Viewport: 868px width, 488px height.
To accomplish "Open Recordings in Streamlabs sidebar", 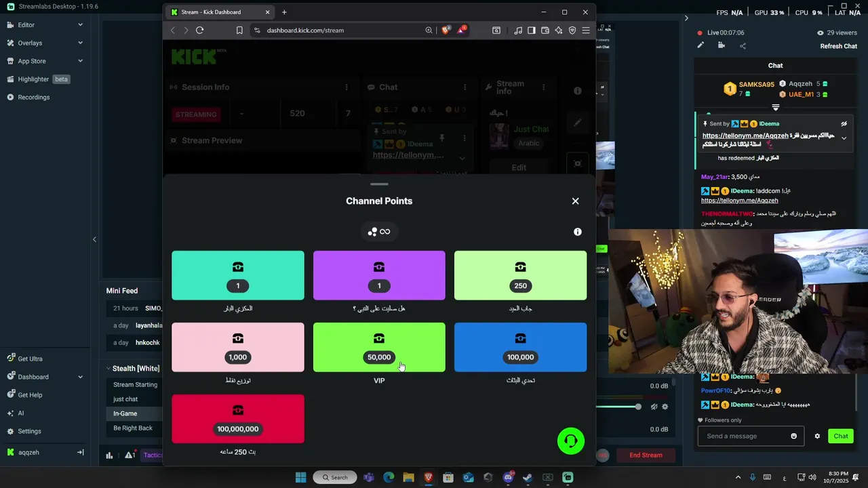I will coord(45,97).
